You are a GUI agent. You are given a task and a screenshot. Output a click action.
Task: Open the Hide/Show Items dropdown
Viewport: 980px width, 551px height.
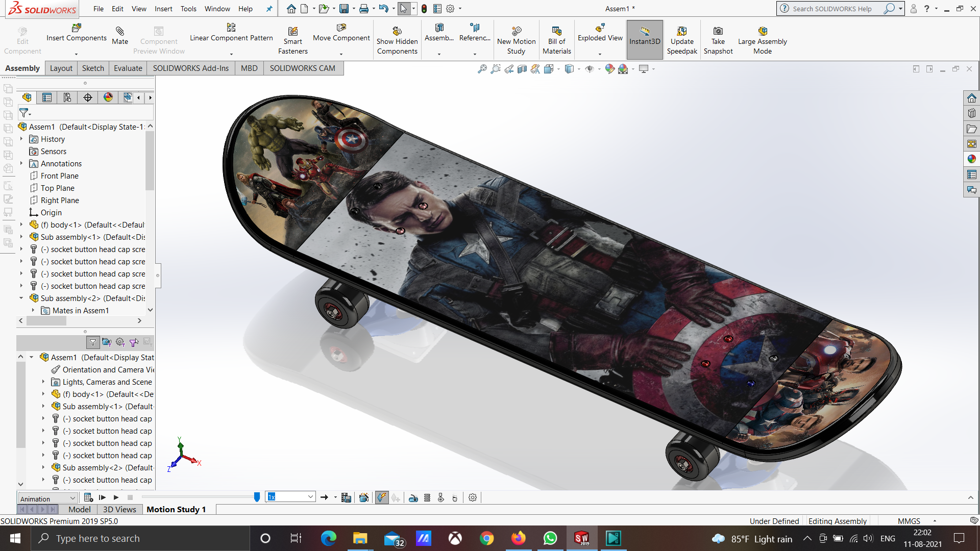599,69
